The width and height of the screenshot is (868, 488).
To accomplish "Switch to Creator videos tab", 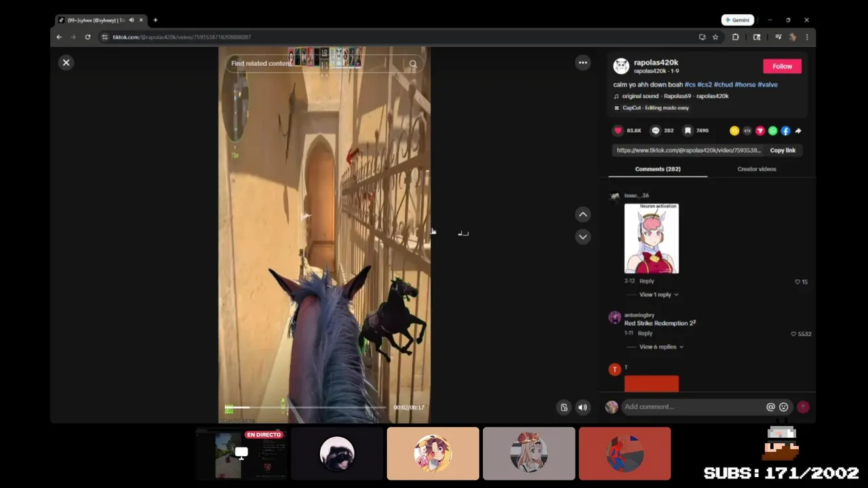I will point(757,169).
